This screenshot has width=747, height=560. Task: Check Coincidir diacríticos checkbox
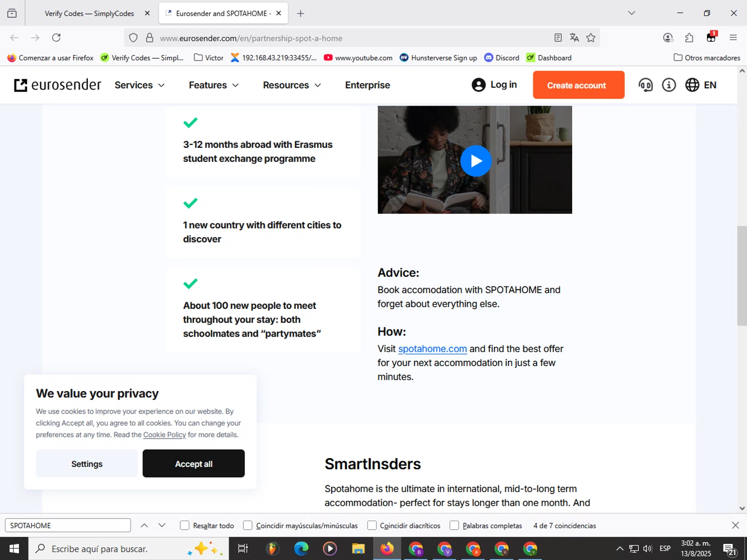[372, 525]
